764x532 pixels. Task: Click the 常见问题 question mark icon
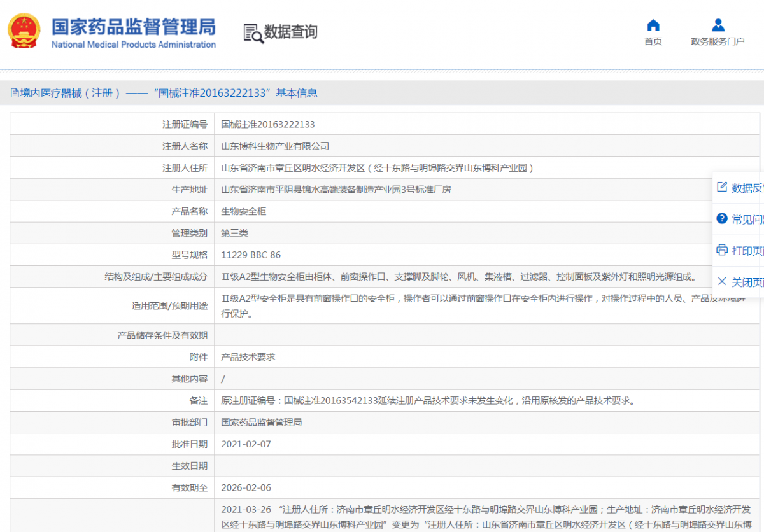[722, 218]
